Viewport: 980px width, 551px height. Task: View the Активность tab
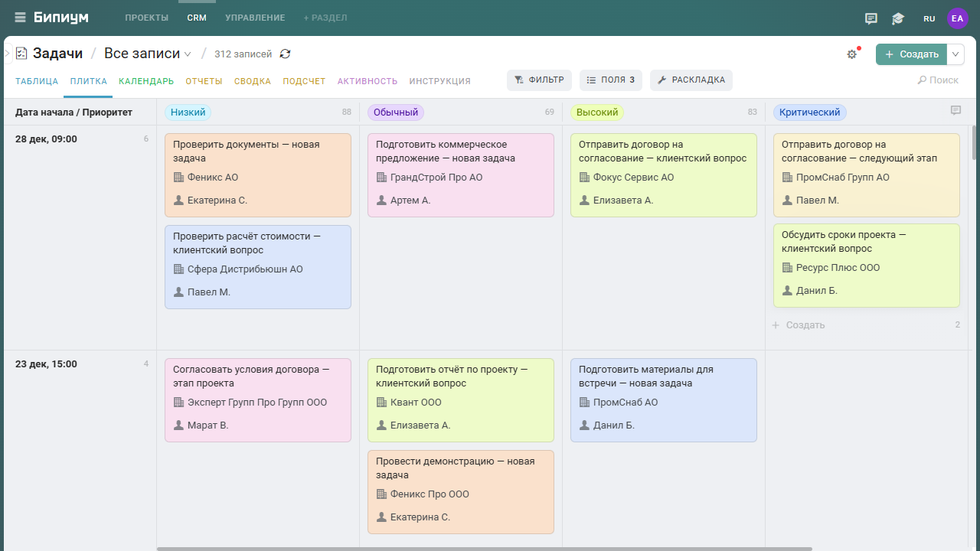tap(367, 81)
